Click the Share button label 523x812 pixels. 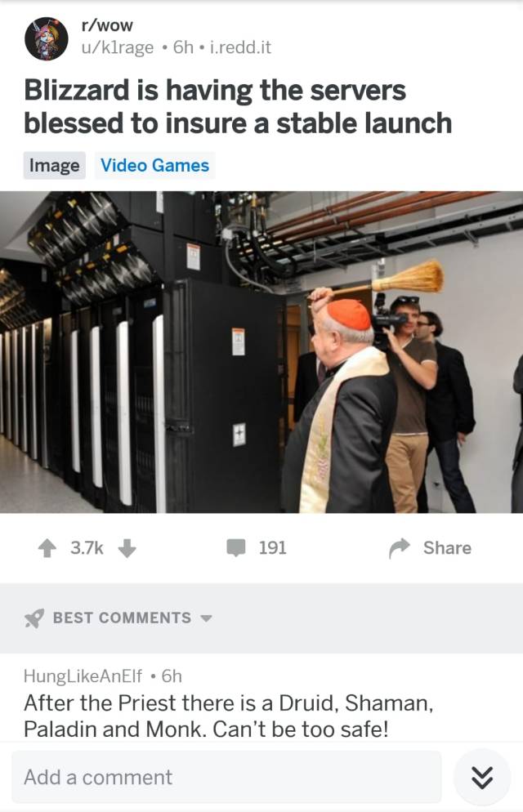point(447,548)
